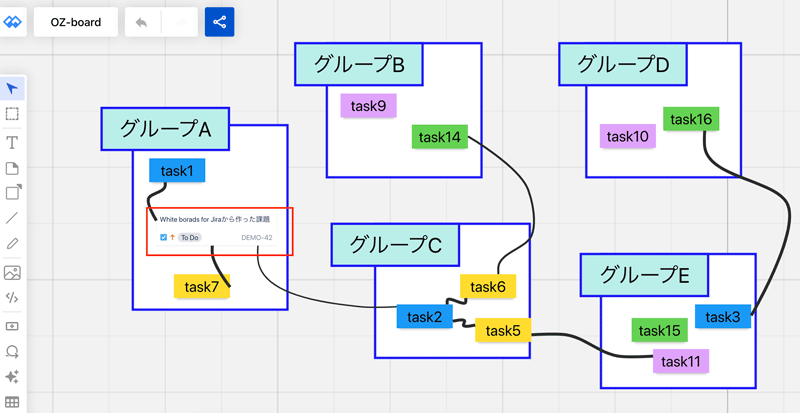Select the task11 sticky note

[x=681, y=361]
